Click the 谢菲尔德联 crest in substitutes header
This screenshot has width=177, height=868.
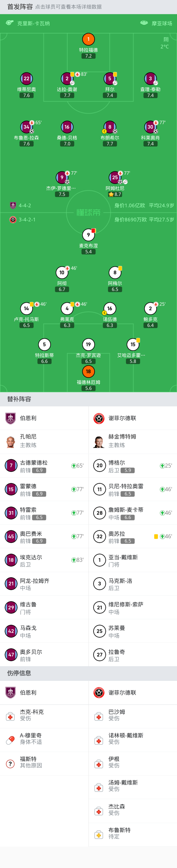click(x=99, y=418)
